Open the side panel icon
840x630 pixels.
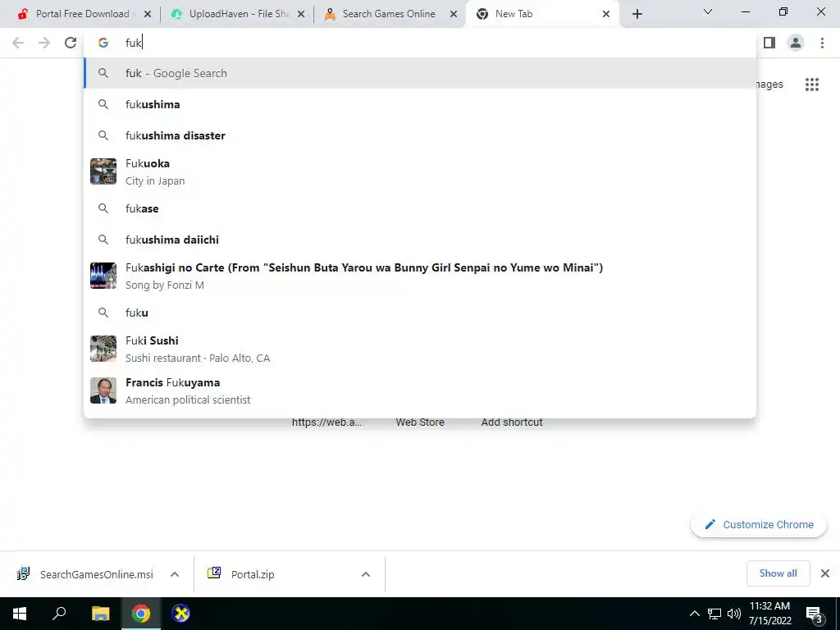tap(769, 43)
